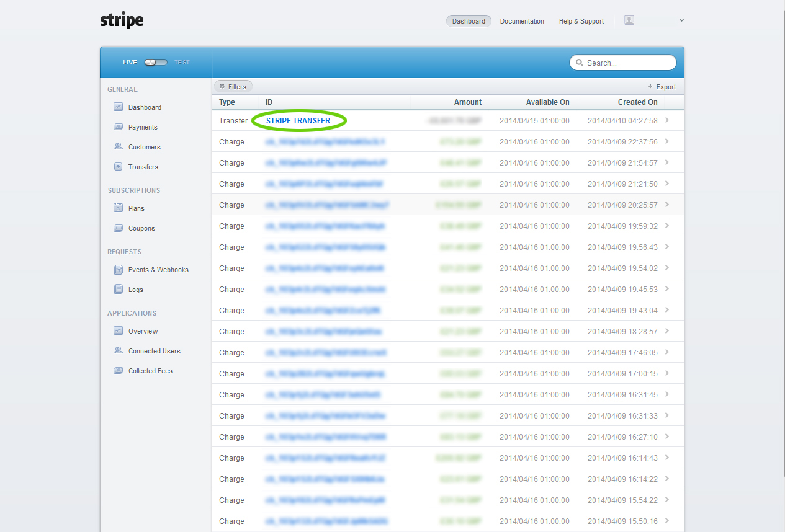Screen dimensions: 785x532
Task: Click the Events & Webhooks icon
Action: [118, 269]
